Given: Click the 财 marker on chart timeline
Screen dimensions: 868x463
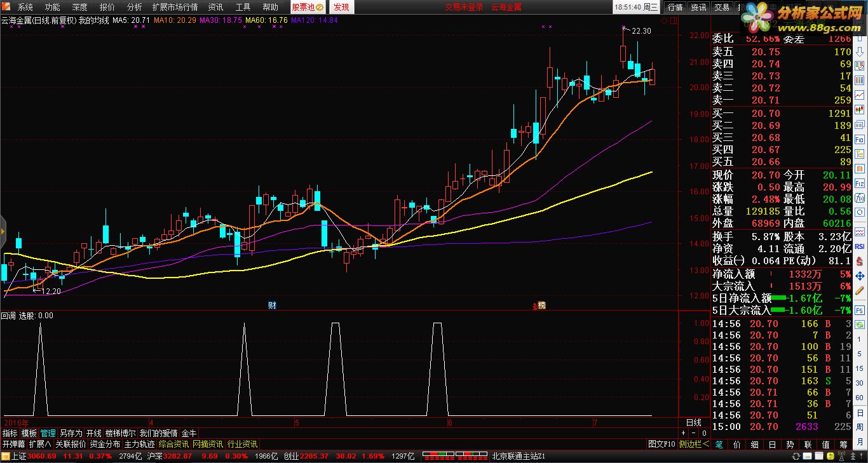Looking at the screenshot, I should coord(272,305).
